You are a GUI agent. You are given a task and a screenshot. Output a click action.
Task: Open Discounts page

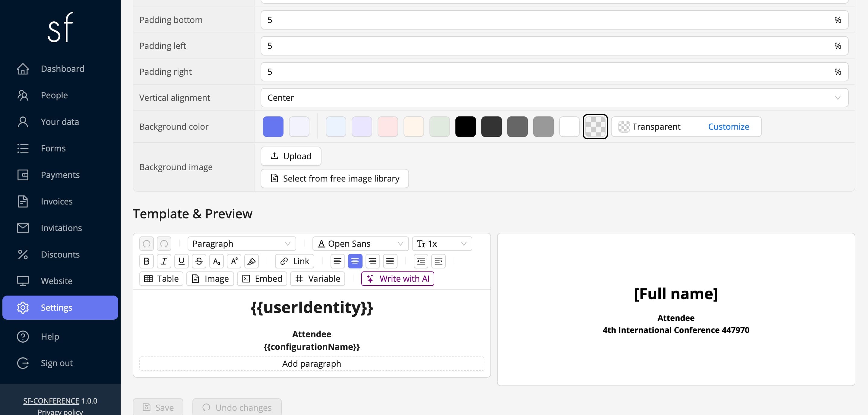[x=60, y=255]
